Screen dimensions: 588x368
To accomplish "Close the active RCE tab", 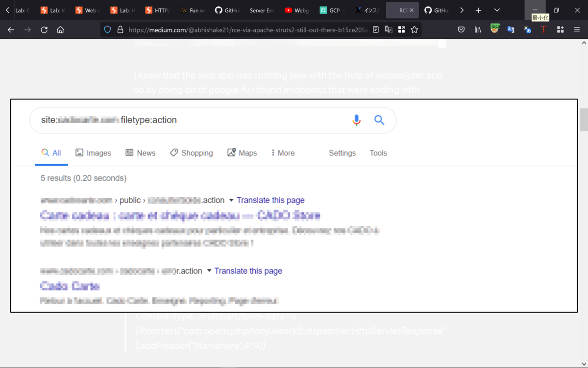I will 412,10.
